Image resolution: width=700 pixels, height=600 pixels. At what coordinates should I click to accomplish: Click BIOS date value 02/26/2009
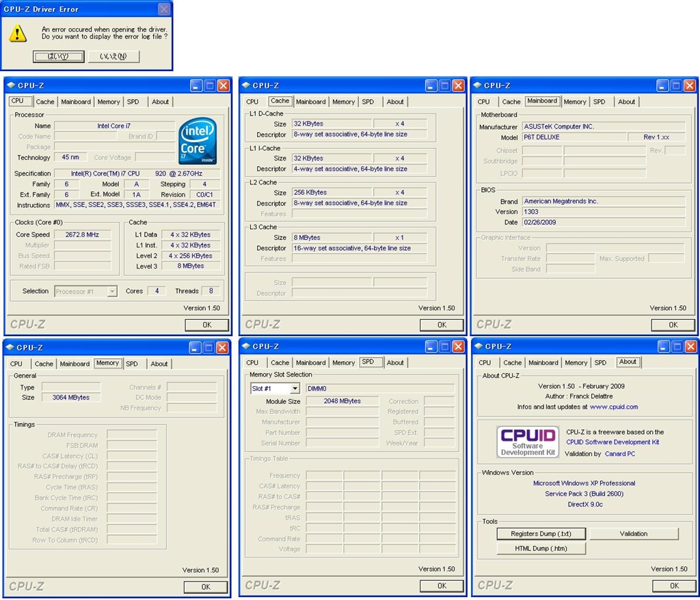tap(604, 222)
